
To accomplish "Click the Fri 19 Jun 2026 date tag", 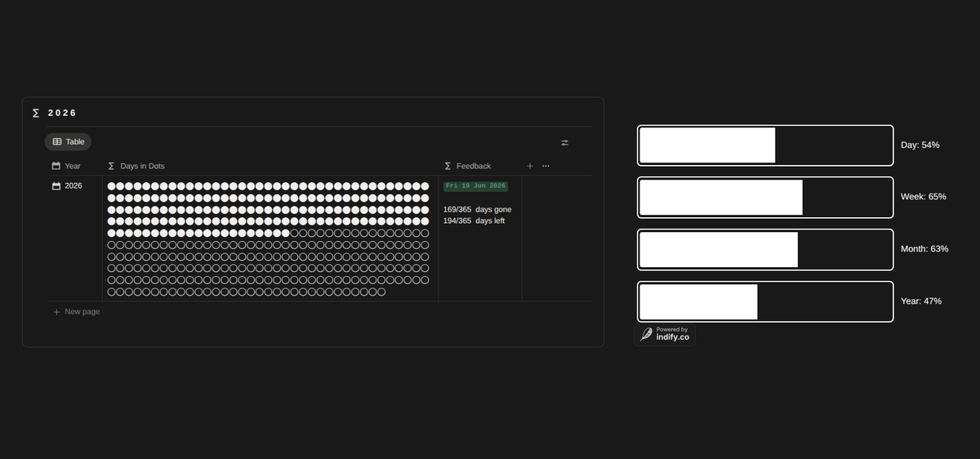I will pos(476,186).
